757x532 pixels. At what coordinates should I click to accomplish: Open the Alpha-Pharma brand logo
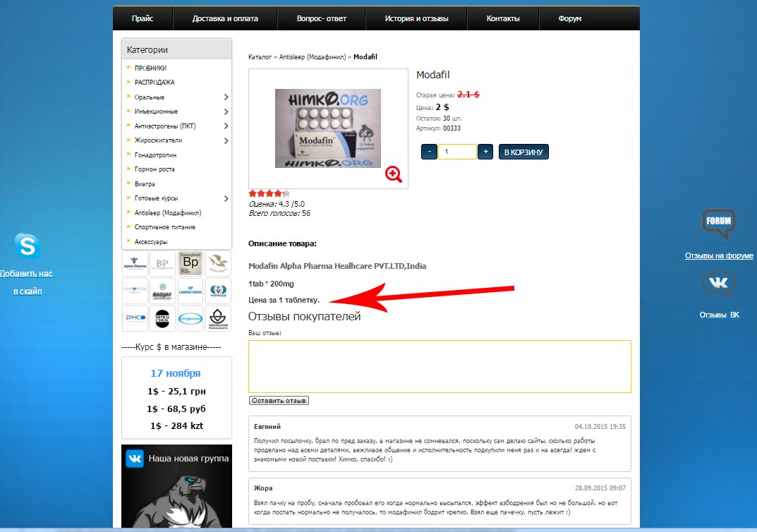coord(135,264)
